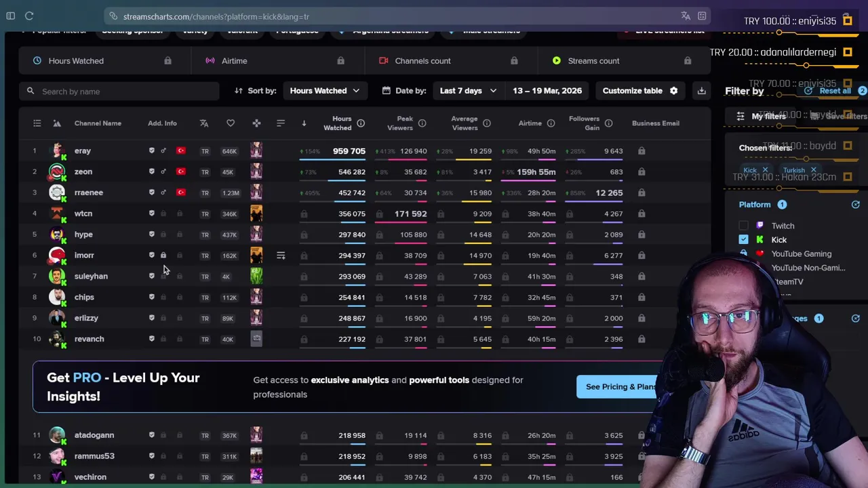
Task: Open the Sort by Hours Watched dropdown
Action: click(325, 91)
